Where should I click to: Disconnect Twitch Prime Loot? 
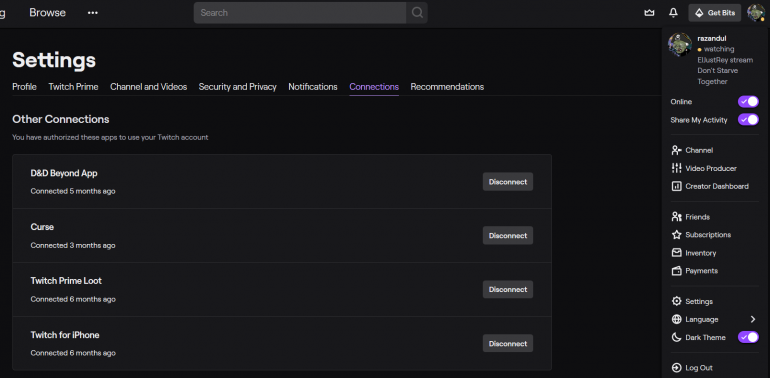tap(508, 290)
